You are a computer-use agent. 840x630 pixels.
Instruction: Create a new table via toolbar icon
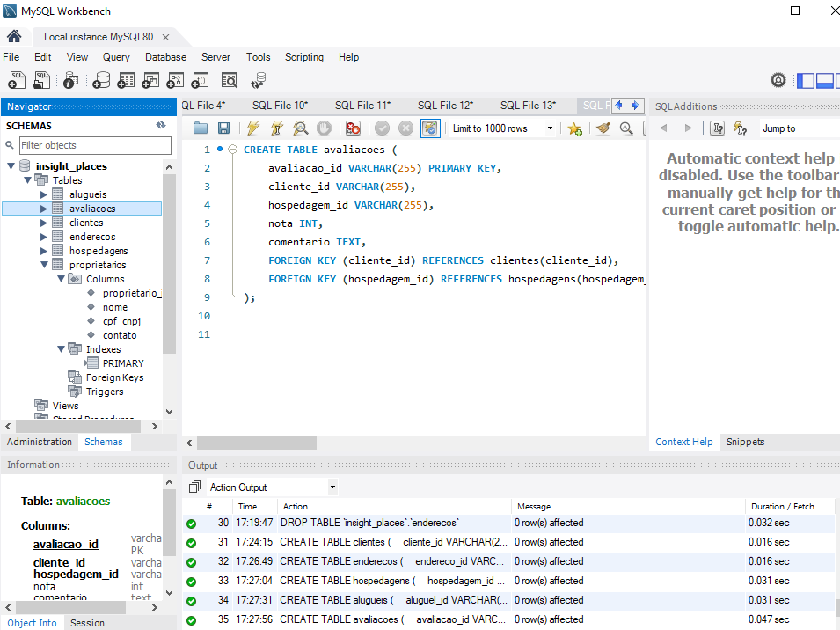pos(126,80)
